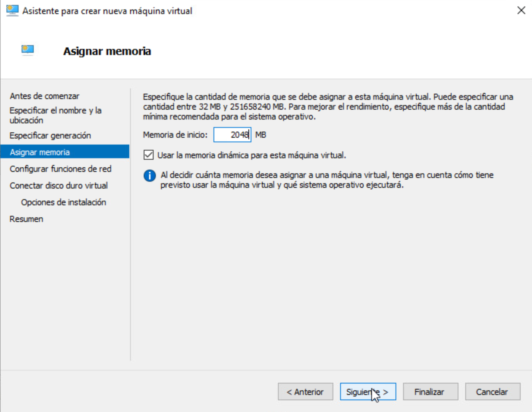Click the wizard icon in the title bar
The image size is (532, 412).
tap(12, 10)
